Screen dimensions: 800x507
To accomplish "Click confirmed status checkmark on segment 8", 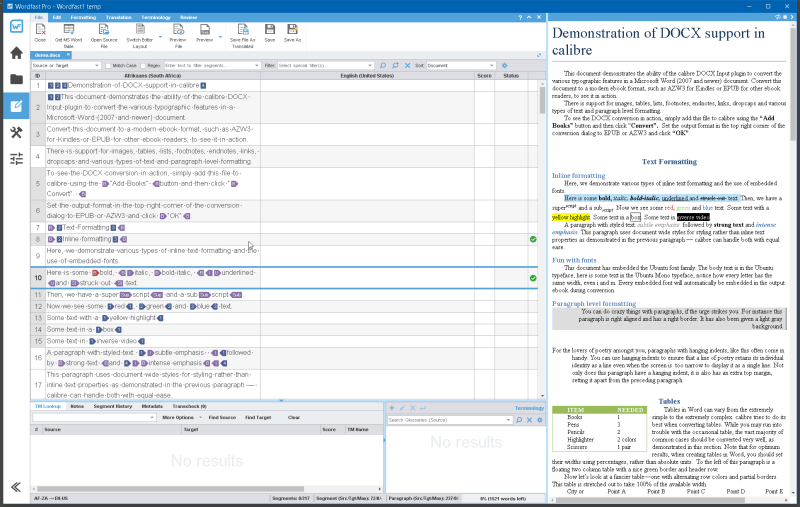I will pos(533,239).
